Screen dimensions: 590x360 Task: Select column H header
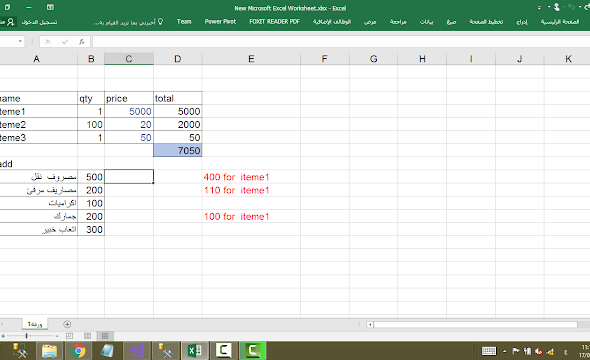[422, 59]
